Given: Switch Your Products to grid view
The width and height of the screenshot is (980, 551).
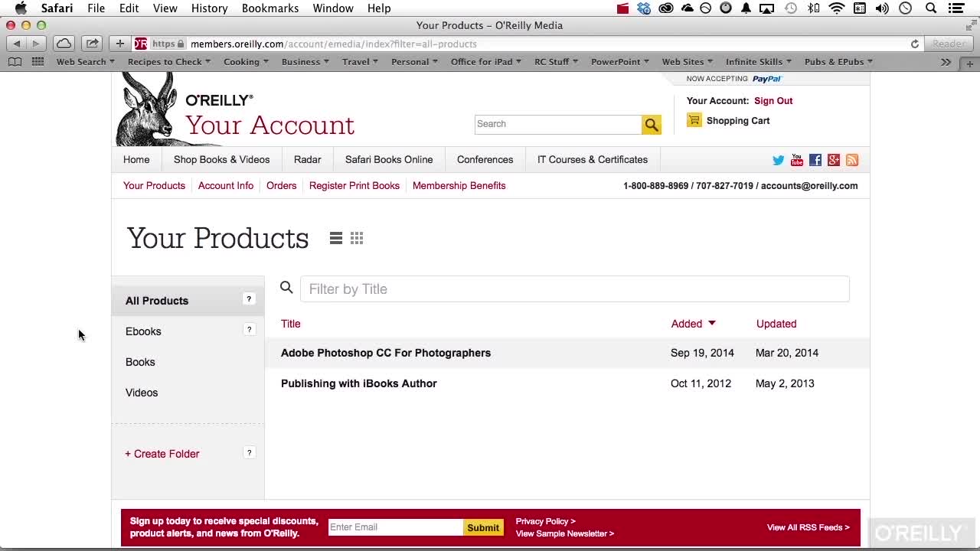Looking at the screenshot, I should click(357, 239).
